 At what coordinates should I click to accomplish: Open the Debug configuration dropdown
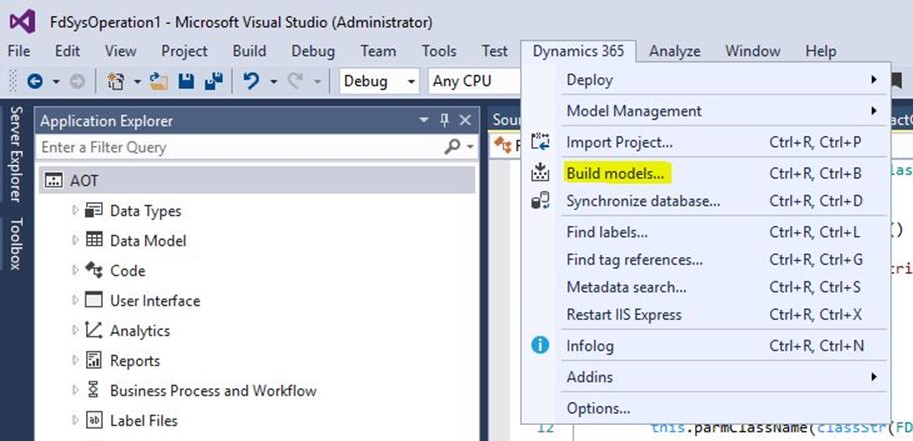coord(380,82)
